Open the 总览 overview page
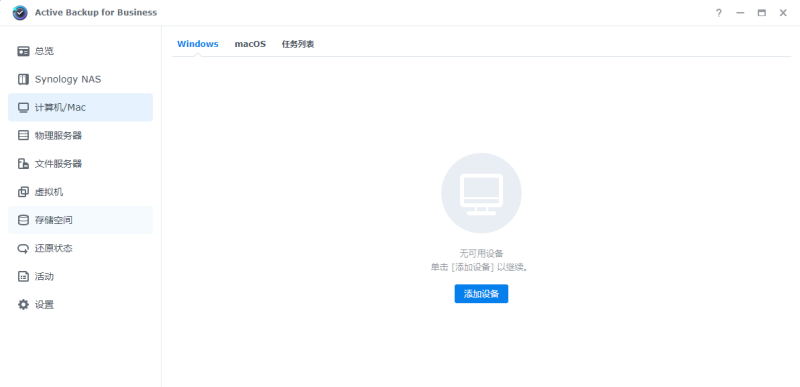 81,51
